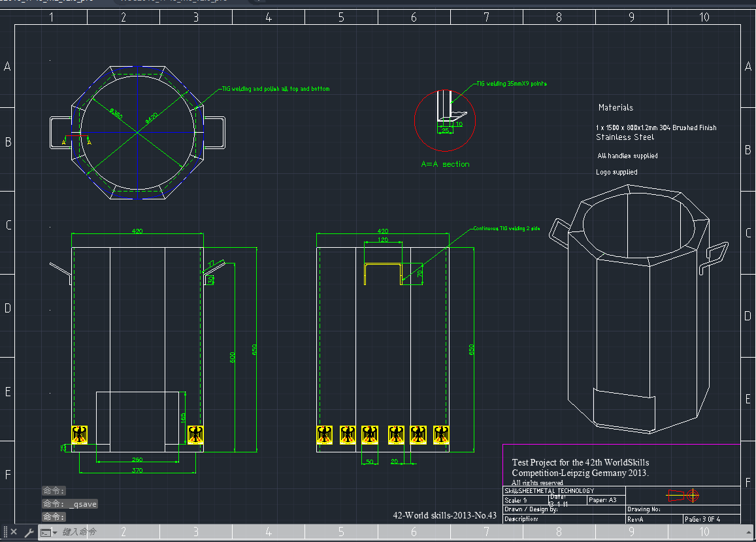Select the '260' width dimension
Screen dimensions: 756x542
pos(137,460)
